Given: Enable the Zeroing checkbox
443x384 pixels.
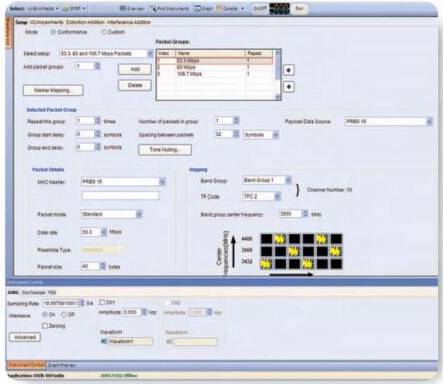Looking at the screenshot, I should point(45,326).
